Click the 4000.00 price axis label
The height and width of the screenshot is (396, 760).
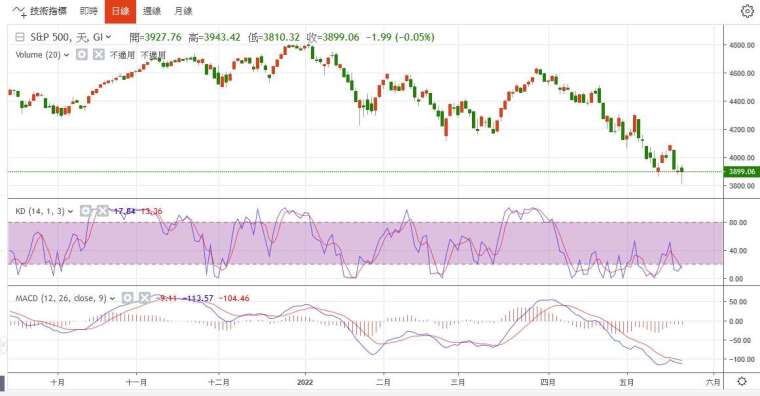click(742, 158)
